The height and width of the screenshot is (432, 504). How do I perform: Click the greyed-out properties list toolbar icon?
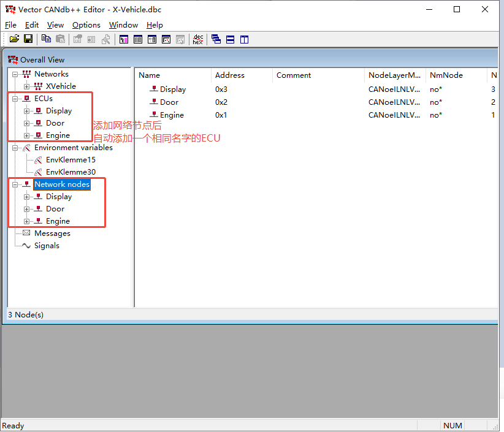[x=91, y=39]
